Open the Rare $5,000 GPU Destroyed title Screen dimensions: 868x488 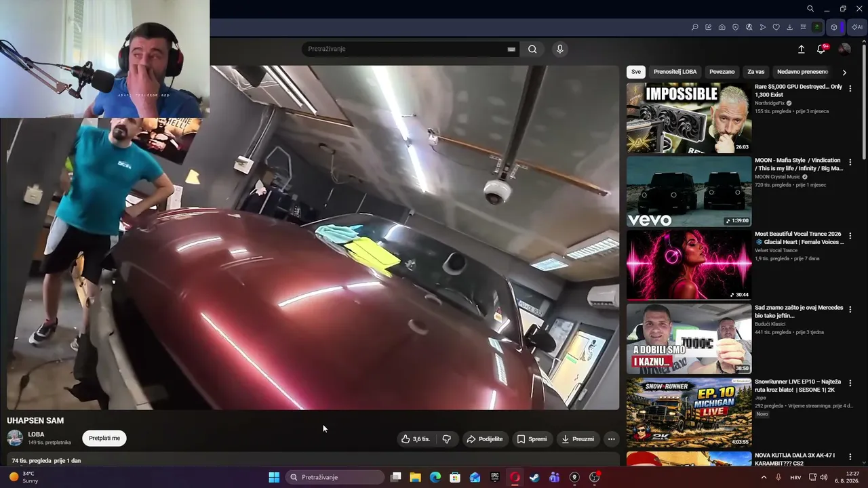pos(799,91)
